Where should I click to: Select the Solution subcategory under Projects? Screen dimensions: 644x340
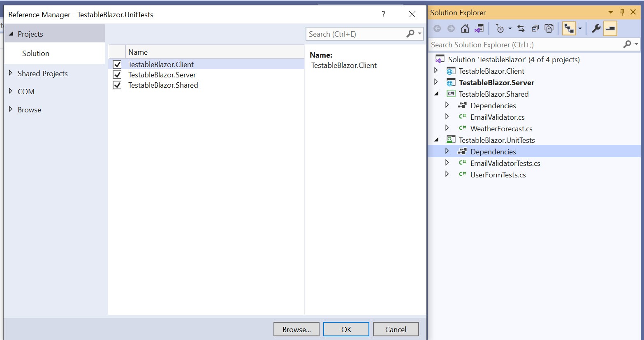point(54,54)
